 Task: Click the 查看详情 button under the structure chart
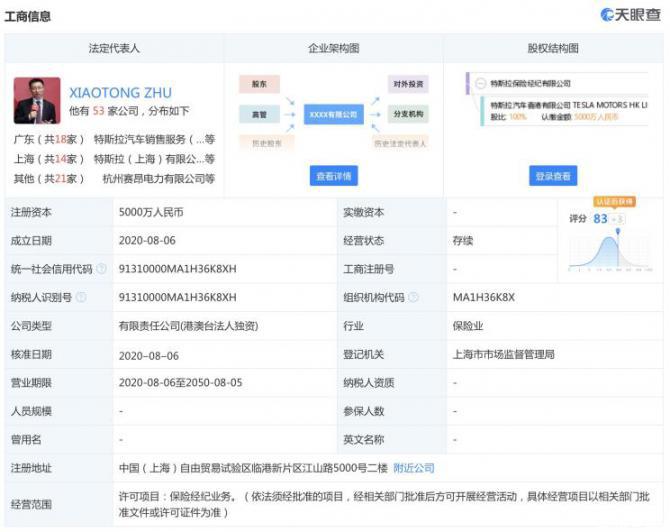click(x=333, y=176)
